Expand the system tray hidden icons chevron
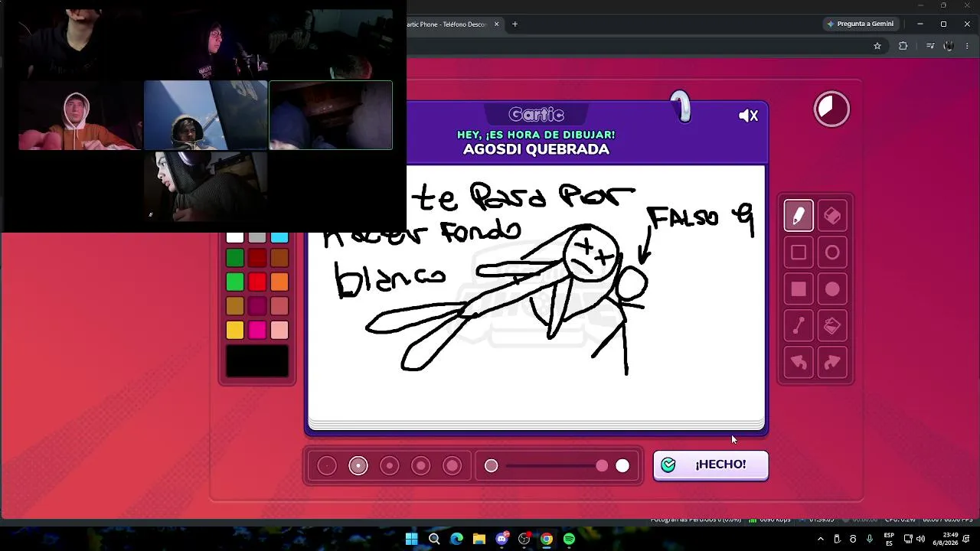 tap(821, 539)
